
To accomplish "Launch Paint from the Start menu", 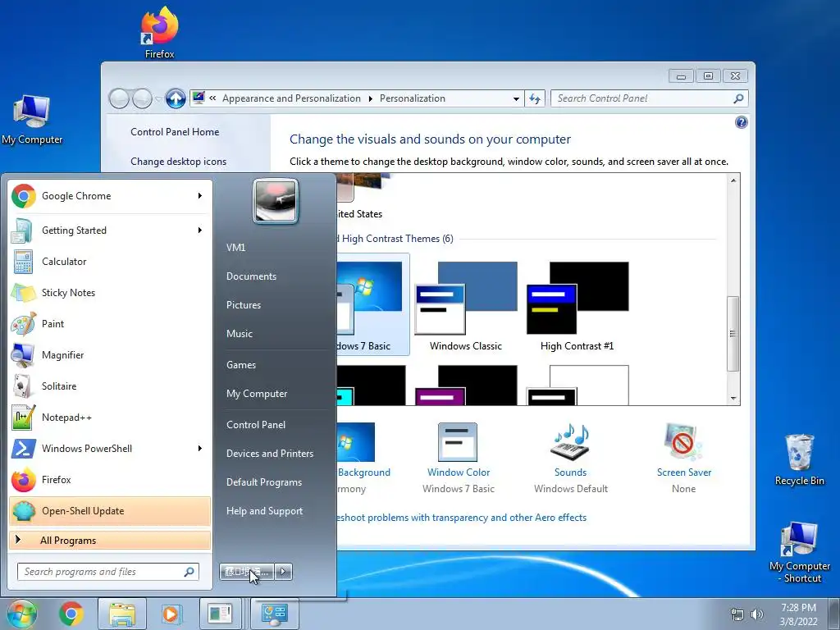I will (110, 323).
